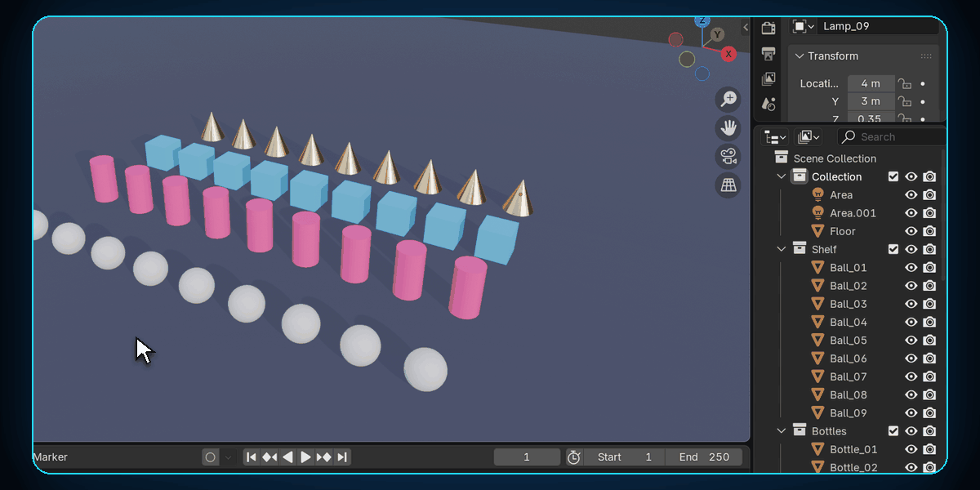Play the animation in reverse

click(287, 457)
